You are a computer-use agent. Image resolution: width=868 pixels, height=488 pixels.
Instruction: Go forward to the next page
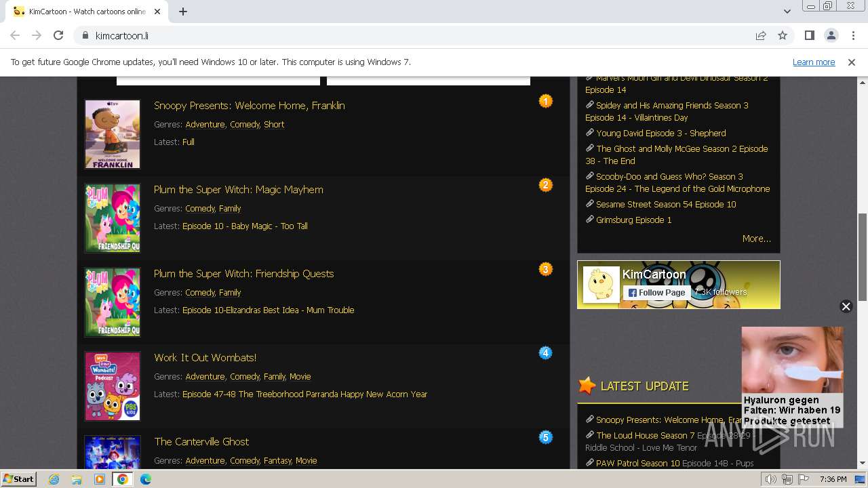37,35
